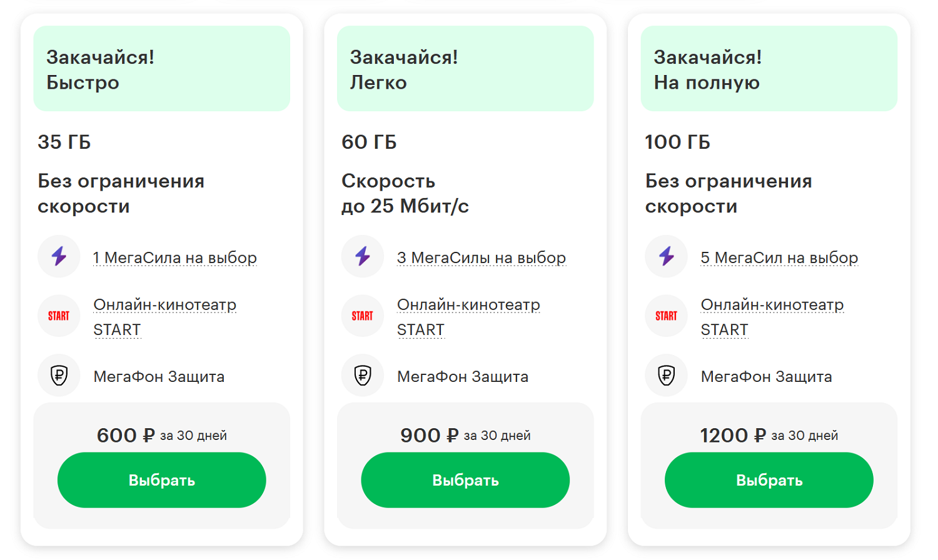This screenshot has height=560, width=938.
Task: Click the shield icon in the Быстро plan
Action: pyautogui.click(x=59, y=376)
